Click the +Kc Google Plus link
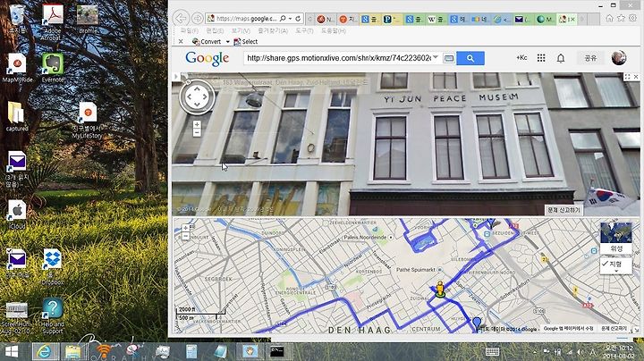The image size is (644, 361). click(x=521, y=58)
